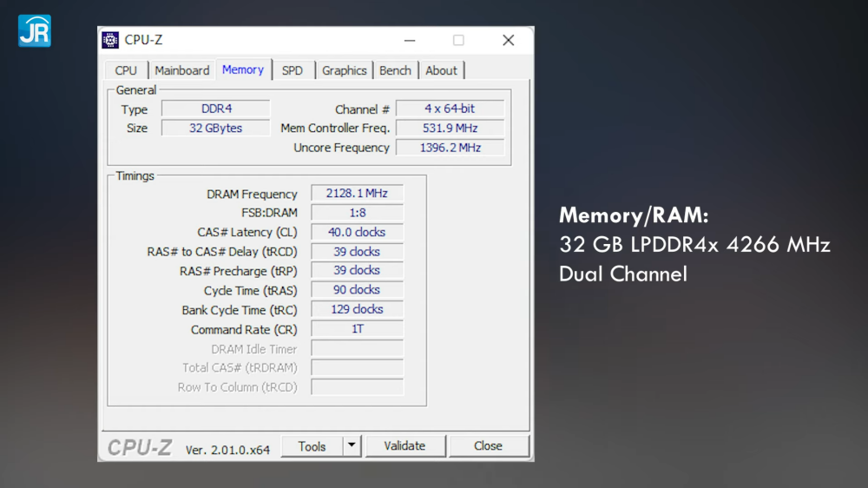Viewport: 868px width, 488px height.
Task: Select the SPD tab
Action: 293,70
